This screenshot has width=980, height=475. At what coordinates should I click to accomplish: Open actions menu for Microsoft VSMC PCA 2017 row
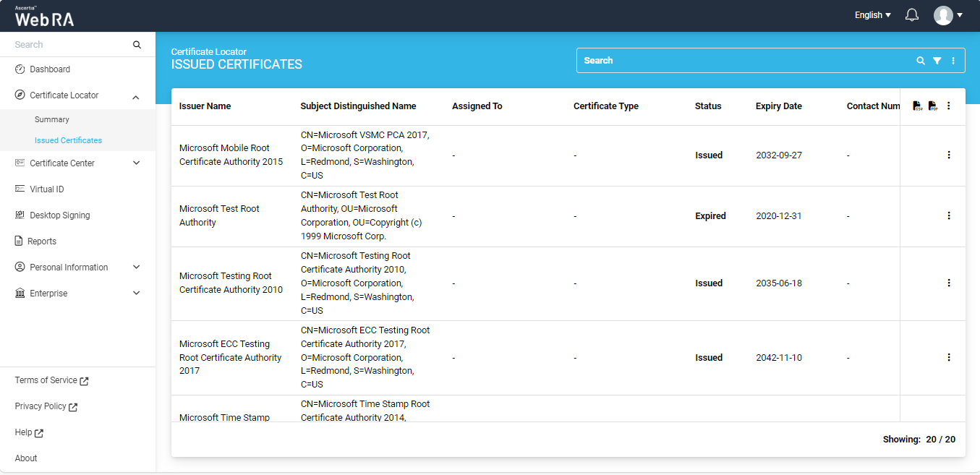click(x=949, y=155)
